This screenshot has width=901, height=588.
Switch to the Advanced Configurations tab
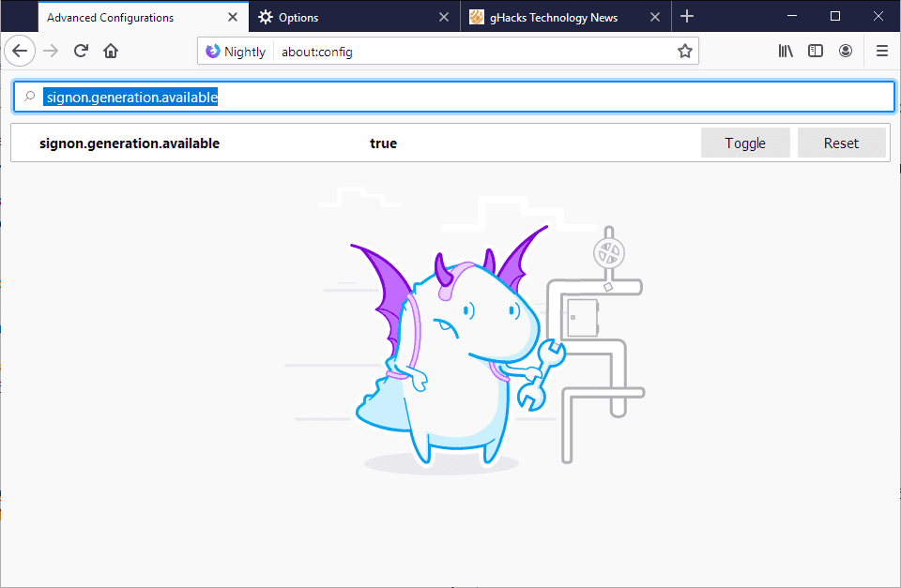pyautogui.click(x=144, y=17)
